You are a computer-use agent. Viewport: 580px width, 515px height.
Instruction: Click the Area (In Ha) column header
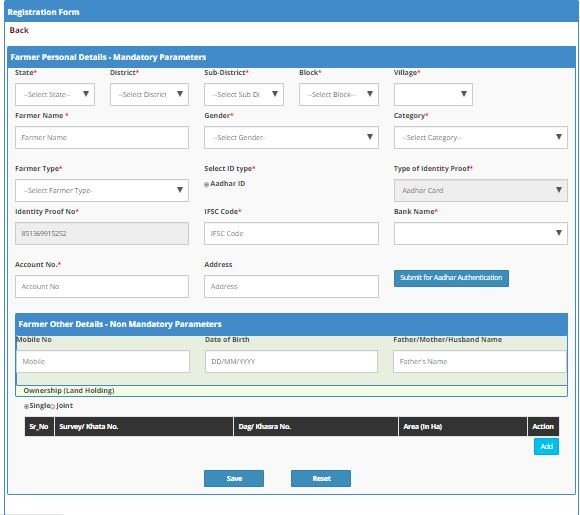[x=463, y=427]
